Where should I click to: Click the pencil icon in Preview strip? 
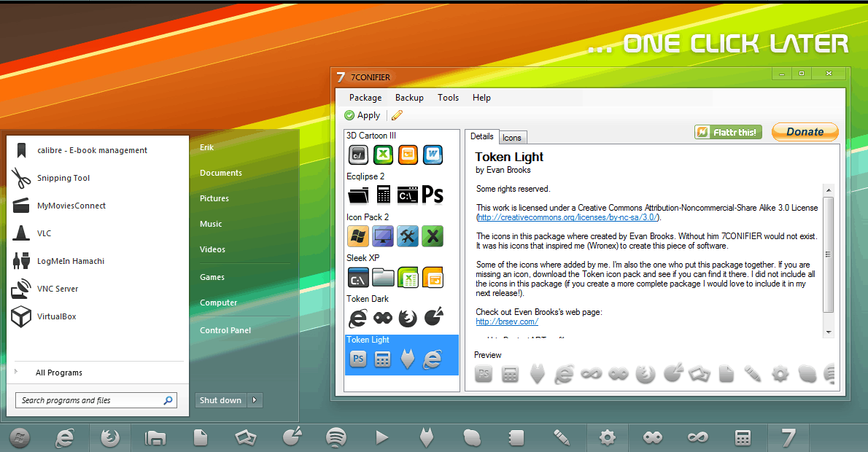[752, 374]
